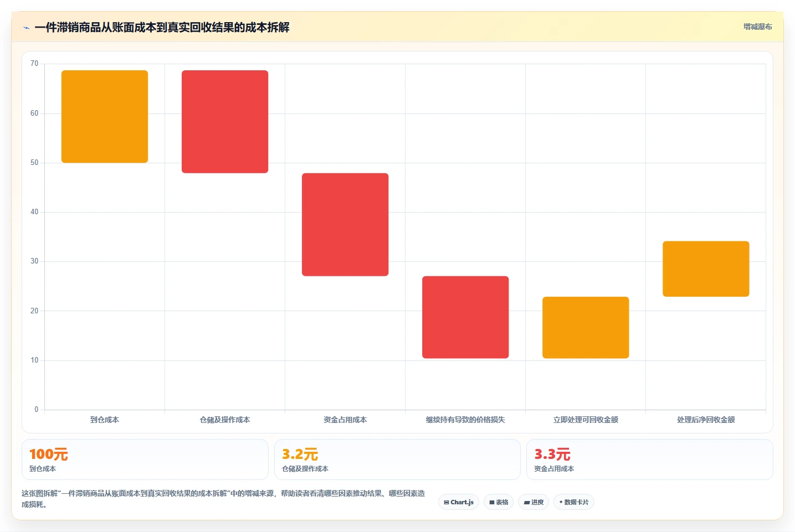Click y-axis tick value 40

[34, 212]
